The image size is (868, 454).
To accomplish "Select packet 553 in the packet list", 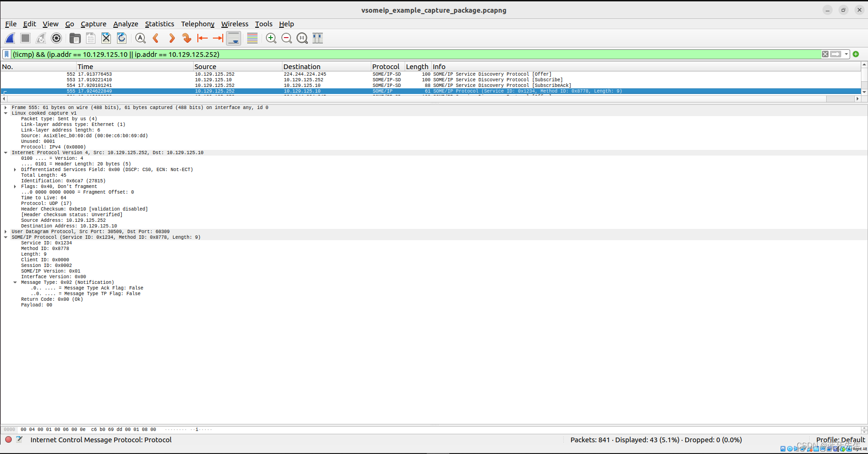I will pos(188,79).
